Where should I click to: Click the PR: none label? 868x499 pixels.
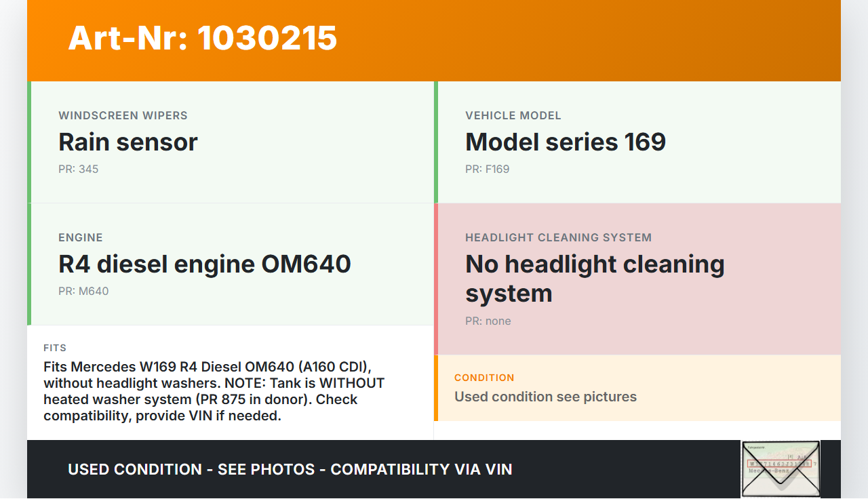tap(488, 321)
